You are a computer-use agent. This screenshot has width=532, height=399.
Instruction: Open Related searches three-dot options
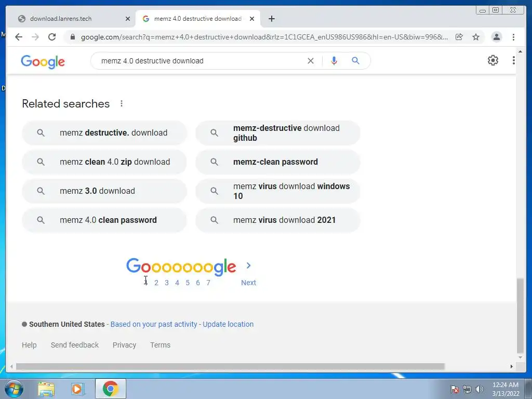click(x=122, y=103)
